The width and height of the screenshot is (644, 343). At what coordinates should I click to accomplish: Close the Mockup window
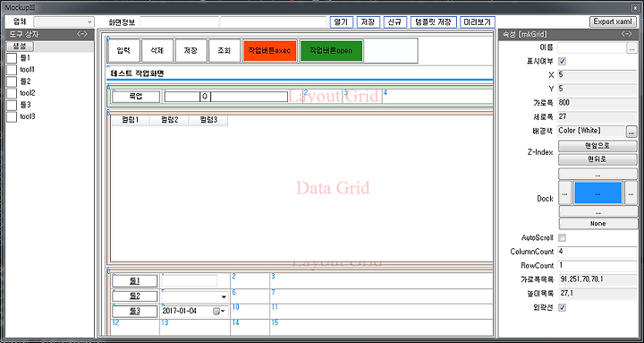click(x=635, y=7)
